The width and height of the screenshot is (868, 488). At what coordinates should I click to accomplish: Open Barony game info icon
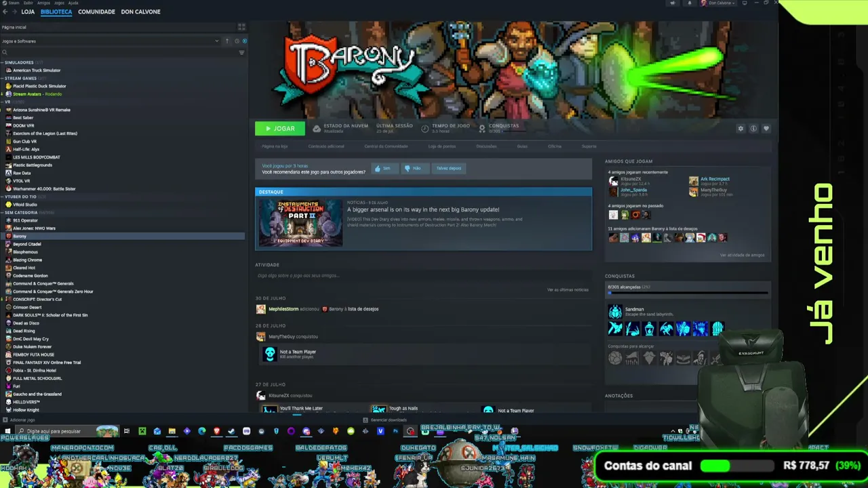tap(753, 129)
